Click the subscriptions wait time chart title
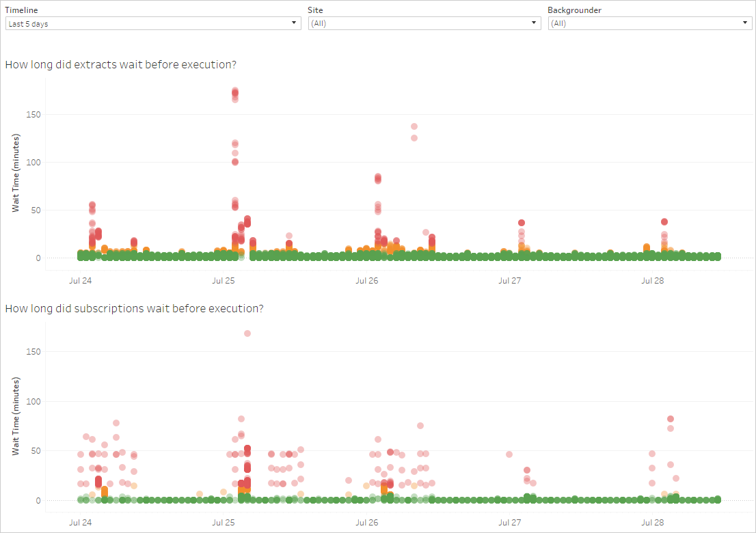This screenshot has width=756, height=533. [135, 308]
